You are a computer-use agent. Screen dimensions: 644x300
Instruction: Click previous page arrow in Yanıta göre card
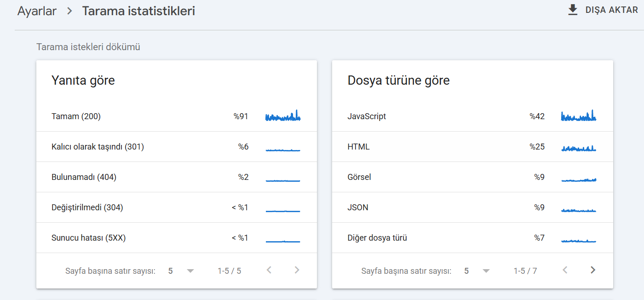269,270
